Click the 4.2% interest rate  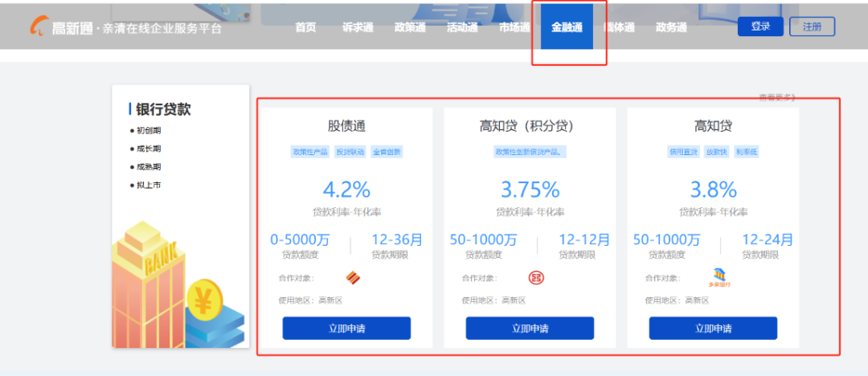coord(346,190)
